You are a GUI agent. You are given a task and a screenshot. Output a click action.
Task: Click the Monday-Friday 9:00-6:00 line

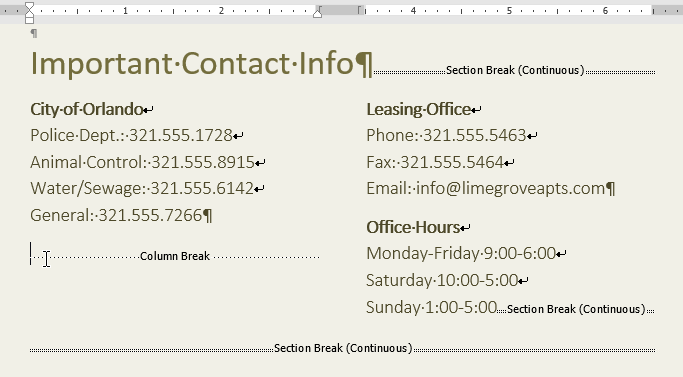[x=461, y=253]
